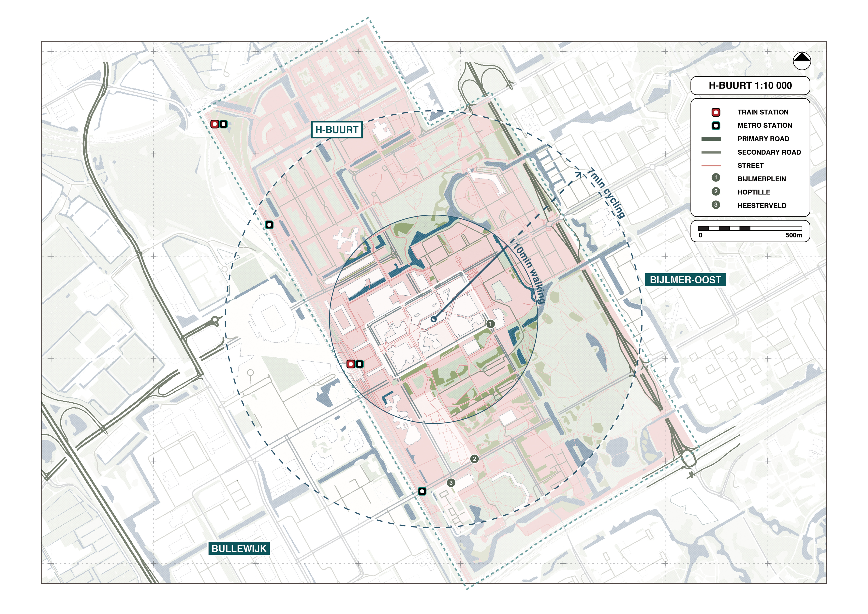
Task: Click the metro station icon in legend
Action: coord(716,125)
